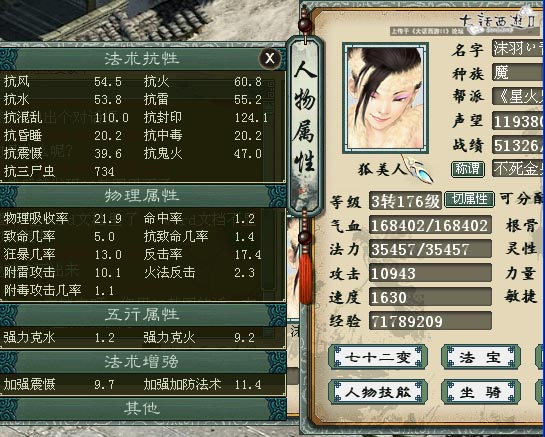The height and width of the screenshot is (437, 545).
Task: Click the feather ornament icon beside 狐美人
Action: coord(420,169)
